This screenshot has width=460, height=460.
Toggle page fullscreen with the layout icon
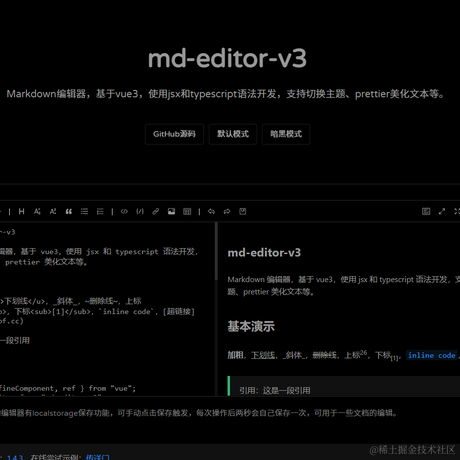click(x=426, y=211)
